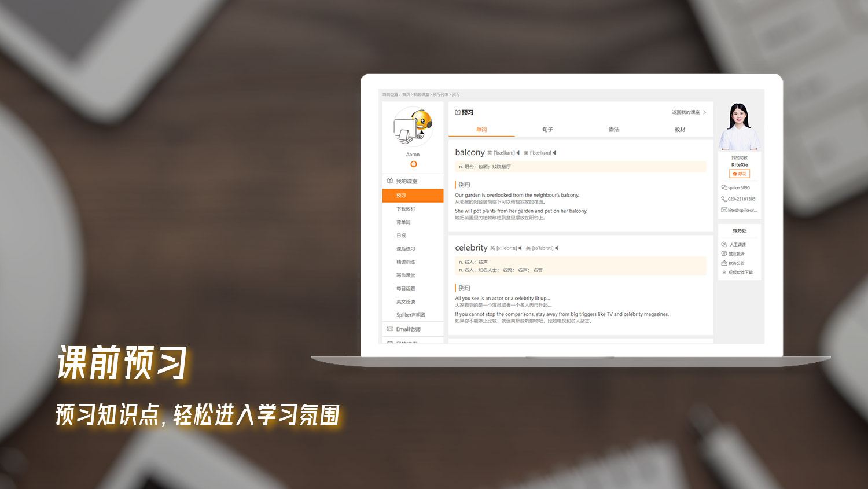The height and width of the screenshot is (489, 868).
Task: Click the KiteXie tutor photo
Action: coord(739,127)
